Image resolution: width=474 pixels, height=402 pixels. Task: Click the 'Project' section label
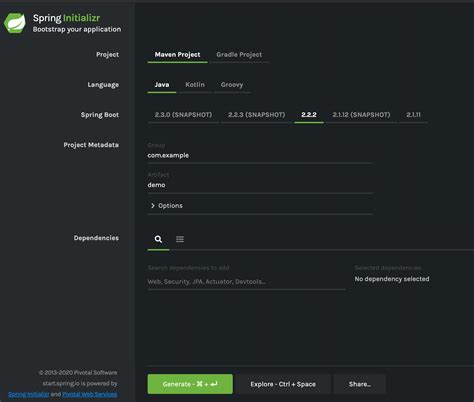[x=107, y=55]
